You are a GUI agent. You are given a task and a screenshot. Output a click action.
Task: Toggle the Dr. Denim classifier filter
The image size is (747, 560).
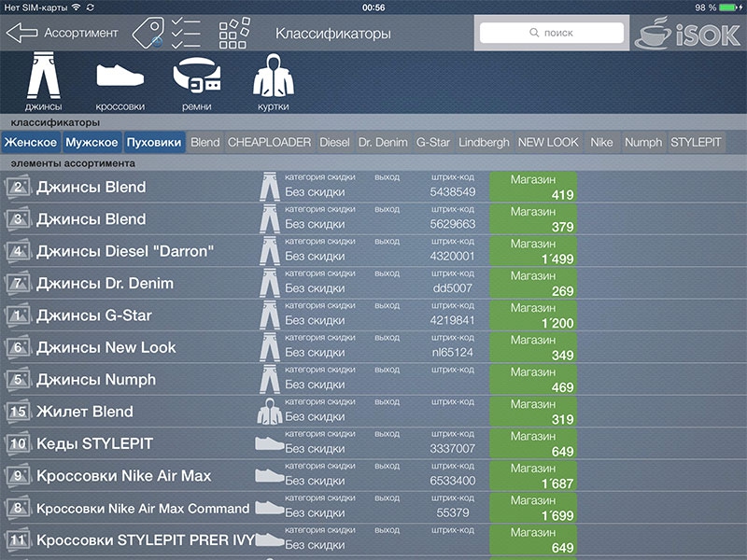(383, 143)
